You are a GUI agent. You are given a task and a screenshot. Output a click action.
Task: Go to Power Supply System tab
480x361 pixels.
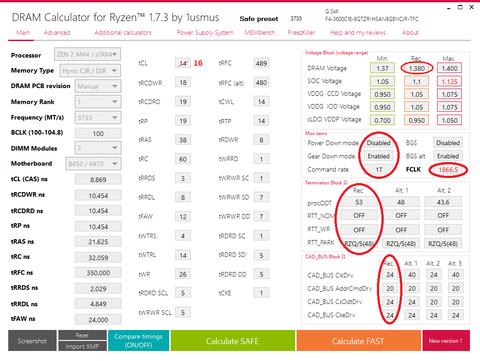coord(205,33)
